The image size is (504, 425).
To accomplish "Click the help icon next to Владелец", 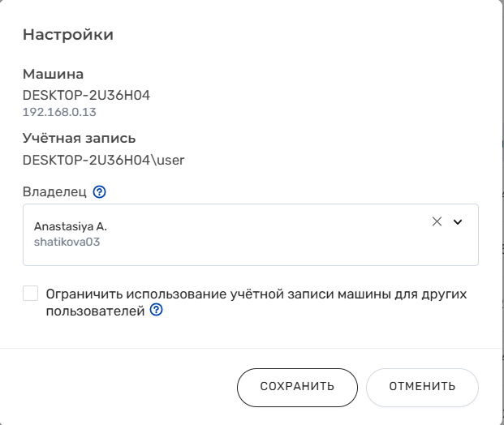I will [100, 192].
